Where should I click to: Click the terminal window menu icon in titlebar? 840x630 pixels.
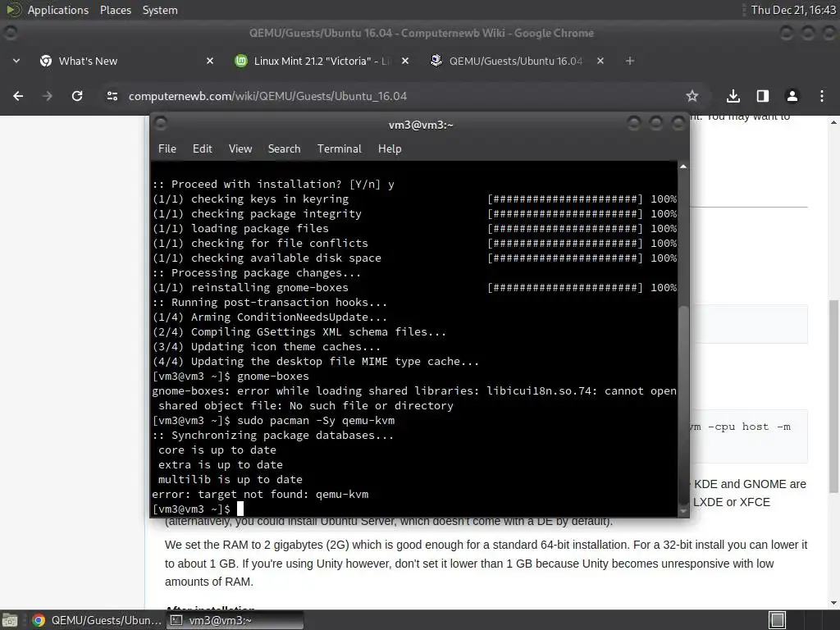(160, 124)
